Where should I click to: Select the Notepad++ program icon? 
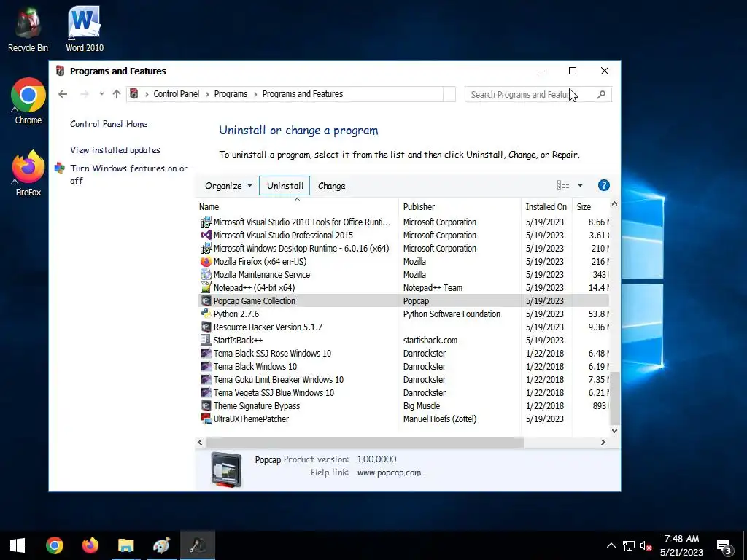(206, 287)
